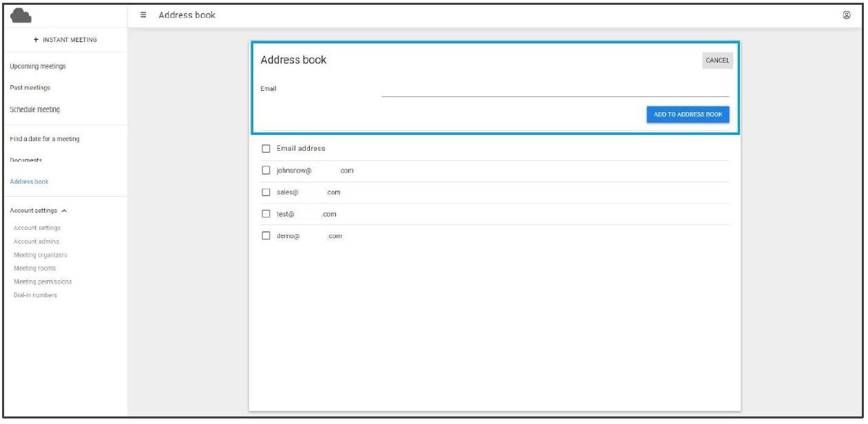Image resolution: width=868 pixels, height=424 pixels.
Task: Click Add to Address Book button
Action: [x=687, y=114]
